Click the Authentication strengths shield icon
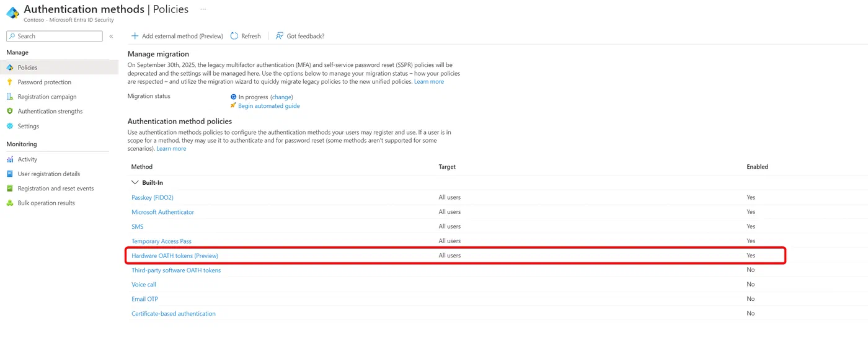This screenshot has height=356, width=868. tap(10, 111)
